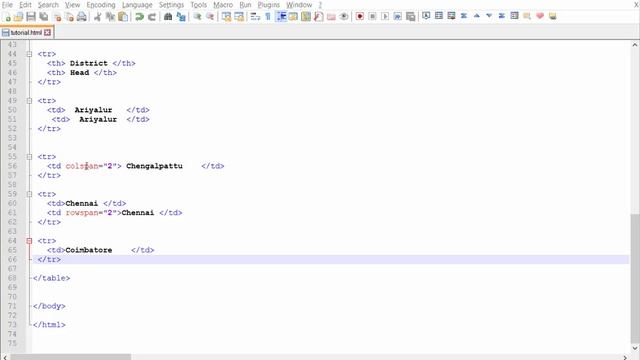Click the rowspan attribute on line 61
The width and height of the screenshot is (640, 360).
point(82,213)
